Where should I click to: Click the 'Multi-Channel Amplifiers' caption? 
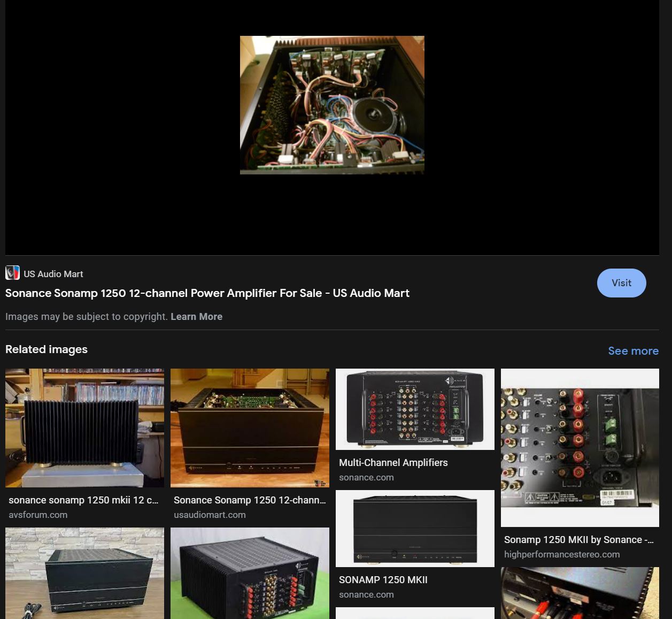point(393,463)
